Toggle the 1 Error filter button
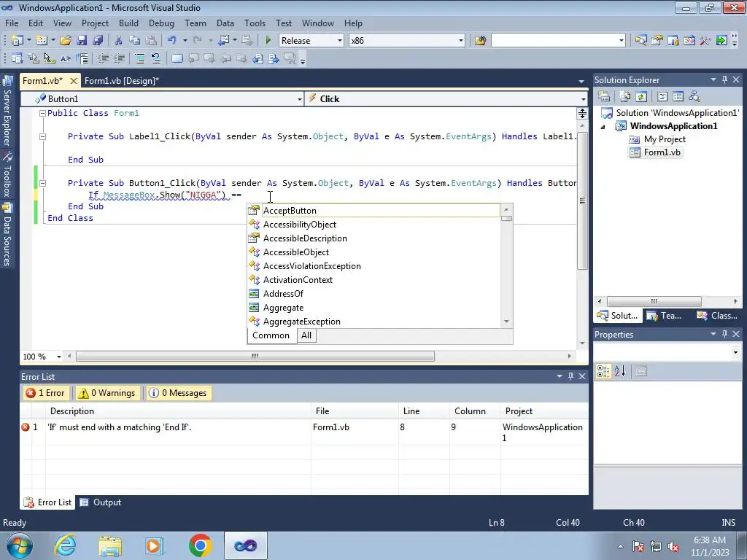 pyautogui.click(x=46, y=393)
